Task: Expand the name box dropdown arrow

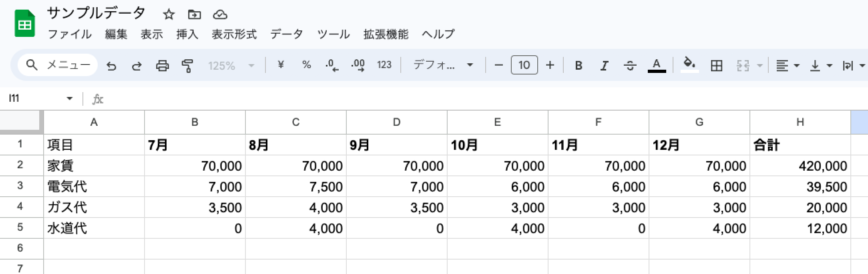Action: coord(70,98)
